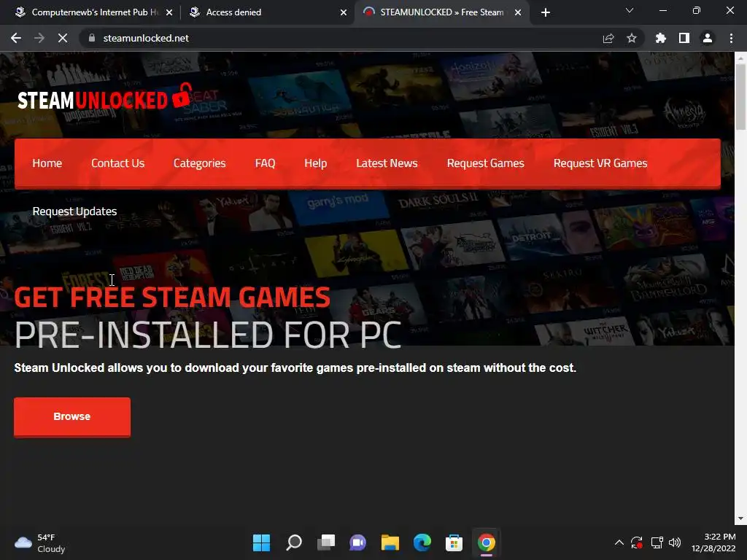Open the Categories menu
This screenshot has height=560, width=747.
pyautogui.click(x=200, y=163)
